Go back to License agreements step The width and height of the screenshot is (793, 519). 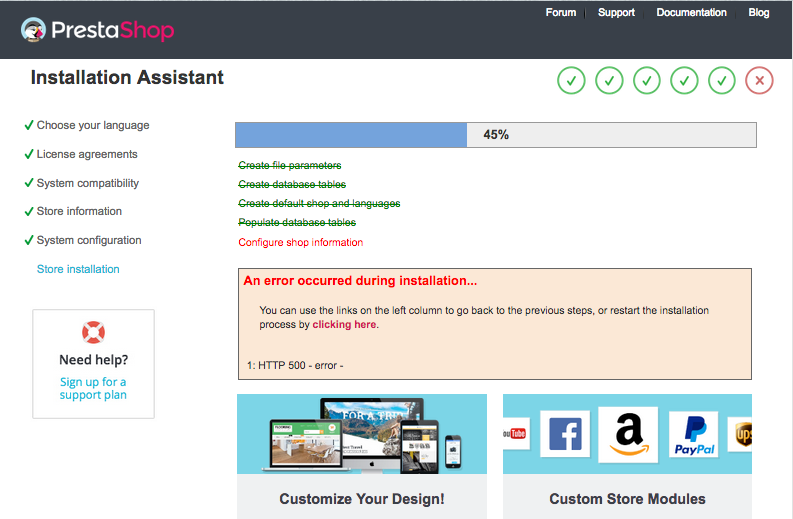point(87,154)
